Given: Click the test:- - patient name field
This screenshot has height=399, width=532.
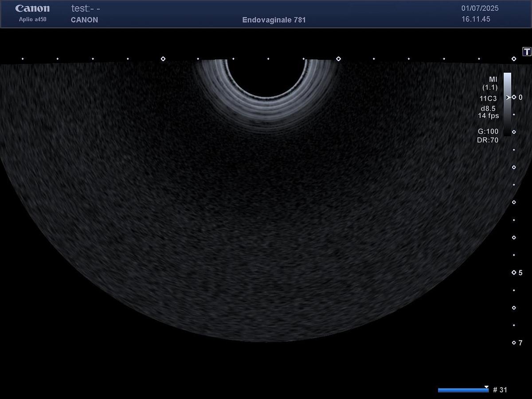Looking at the screenshot, I should pyautogui.click(x=86, y=8).
